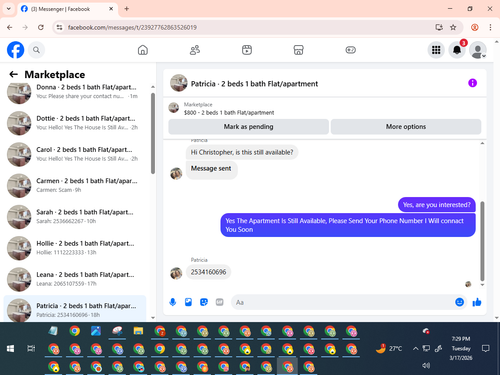500x375 pixels.
Task: Open conversation information purple icon
Action: coord(472,83)
